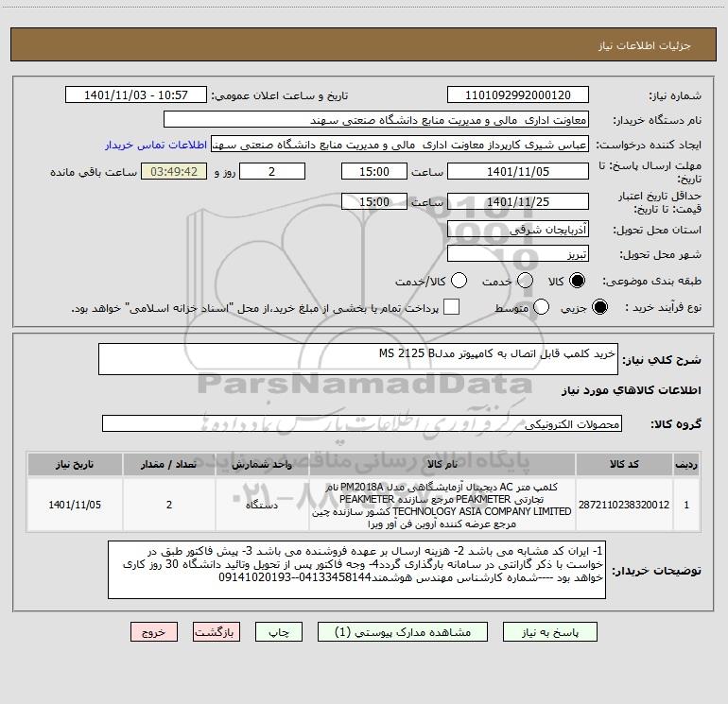Click the announcement date field 1401/11/03 - 10:57
Viewport: 728px width, 704px height.
click(x=136, y=95)
